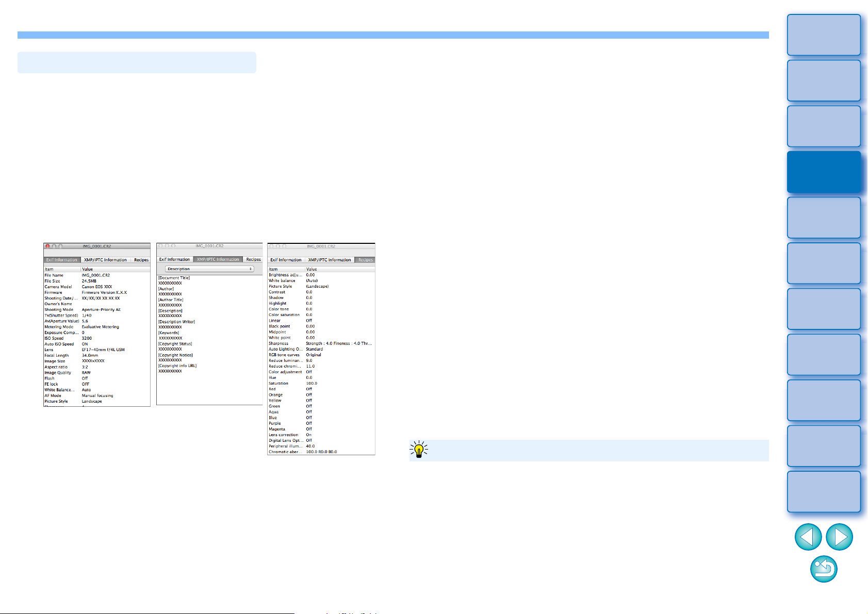This screenshot has height=614, width=868.
Task: Select the Chromatic aber... row
Action: click(x=321, y=452)
